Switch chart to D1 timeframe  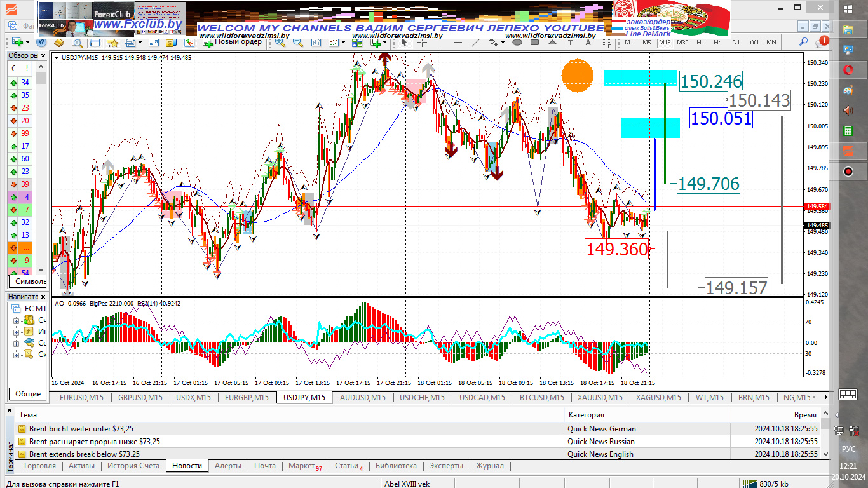[x=736, y=43]
